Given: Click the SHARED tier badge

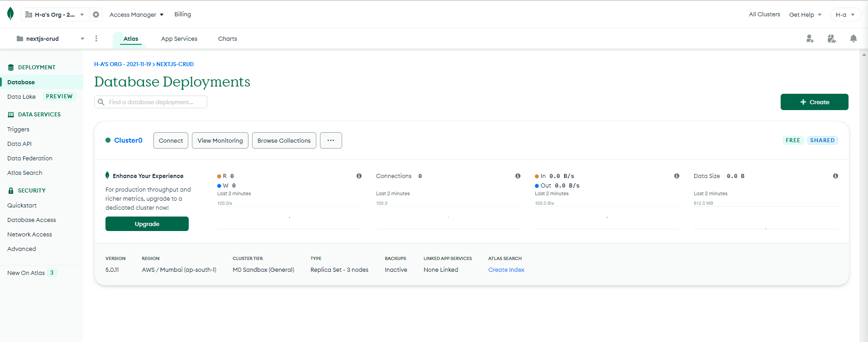Looking at the screenshot, I should (822, 140).
